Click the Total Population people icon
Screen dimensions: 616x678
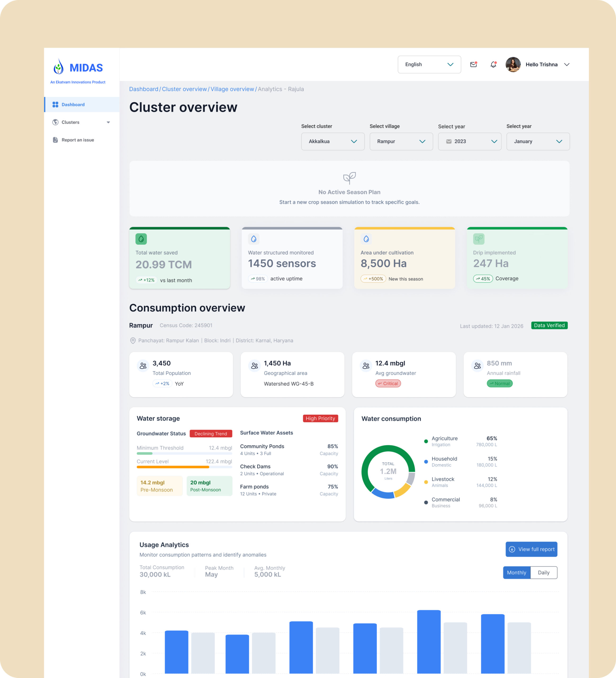point(143,365)
